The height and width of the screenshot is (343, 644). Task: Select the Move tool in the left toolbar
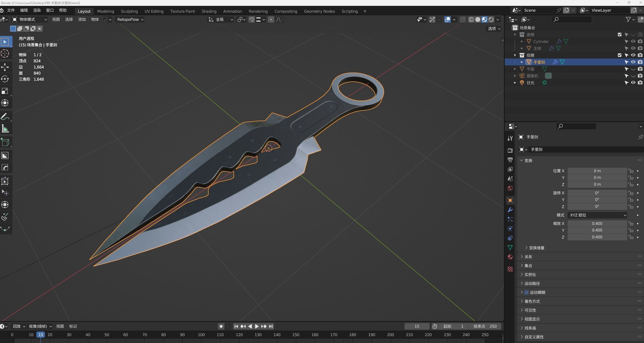pyautogui.click(x=5, y=67)
